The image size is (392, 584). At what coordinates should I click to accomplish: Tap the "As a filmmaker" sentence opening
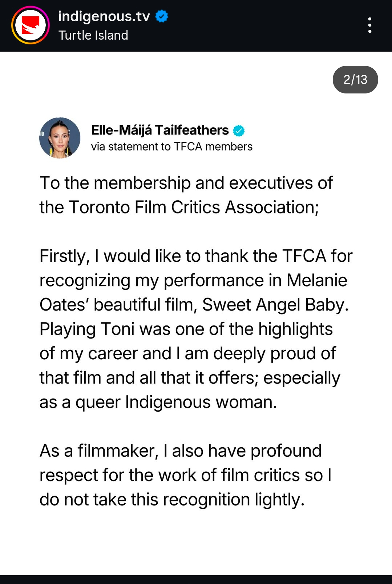(x=98, y=451)
